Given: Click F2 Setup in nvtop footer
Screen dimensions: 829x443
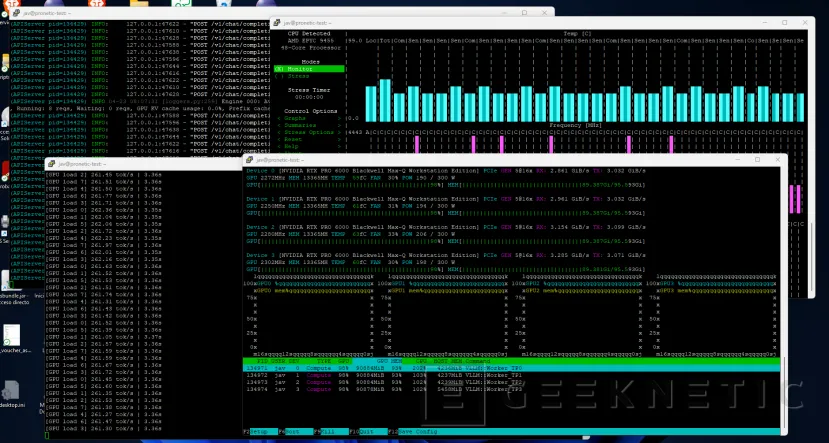Looking at the screenshot, I should 260,432.
